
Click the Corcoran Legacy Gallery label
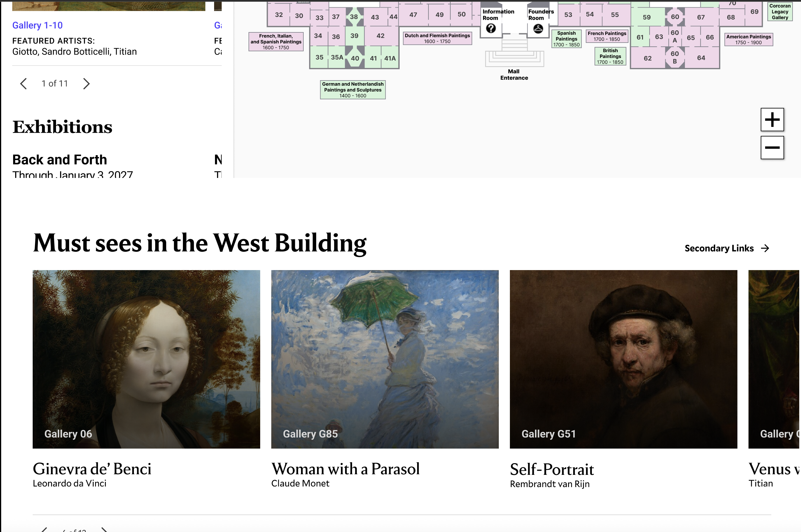tap(780, 12)
